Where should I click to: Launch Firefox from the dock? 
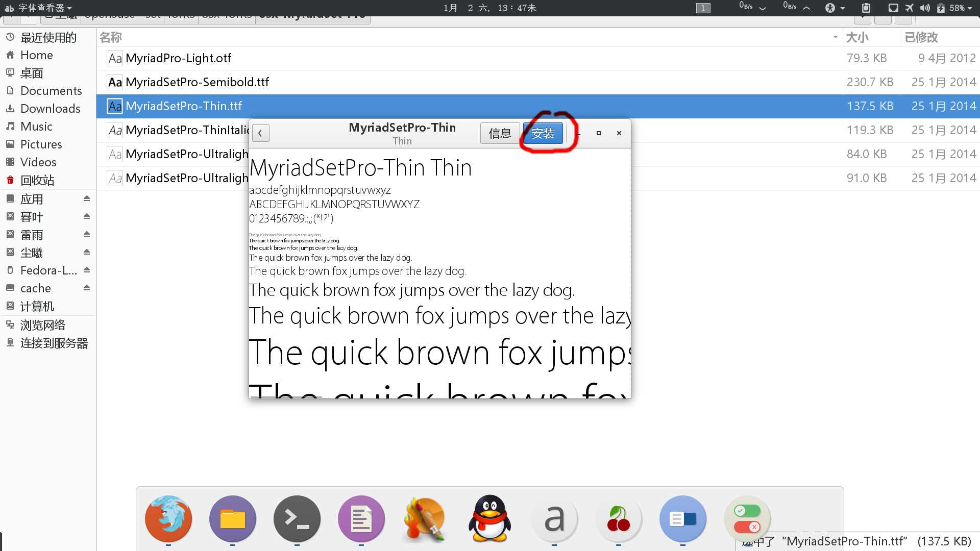click(168, 519)
